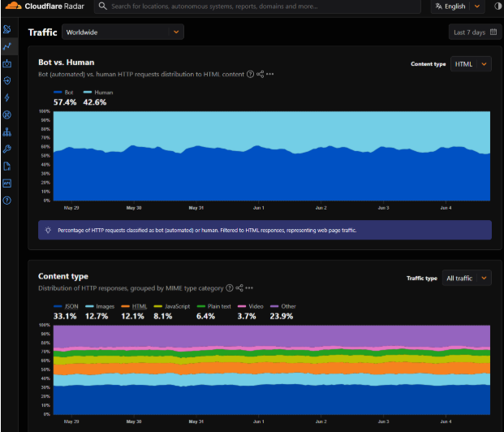Toggle Human series in chart legend
Viewport: 504px width, 432px height.
98,93
